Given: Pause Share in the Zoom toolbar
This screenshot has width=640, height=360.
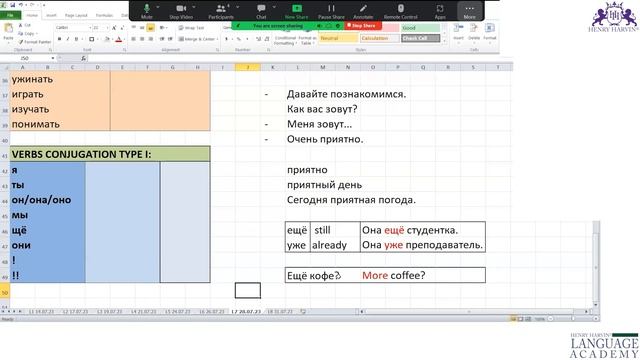Looking at the screenshot, I should pyautogui.click(x=331, y=11).
